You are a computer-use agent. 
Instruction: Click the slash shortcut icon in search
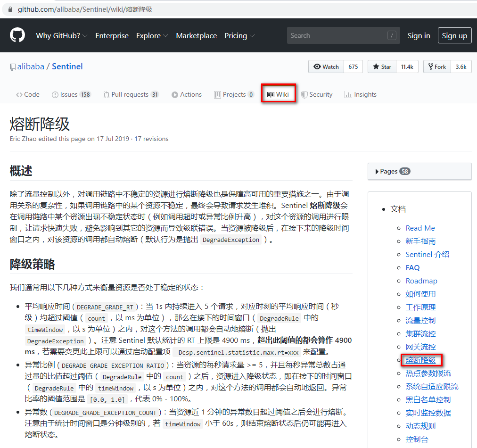[392, 36]
